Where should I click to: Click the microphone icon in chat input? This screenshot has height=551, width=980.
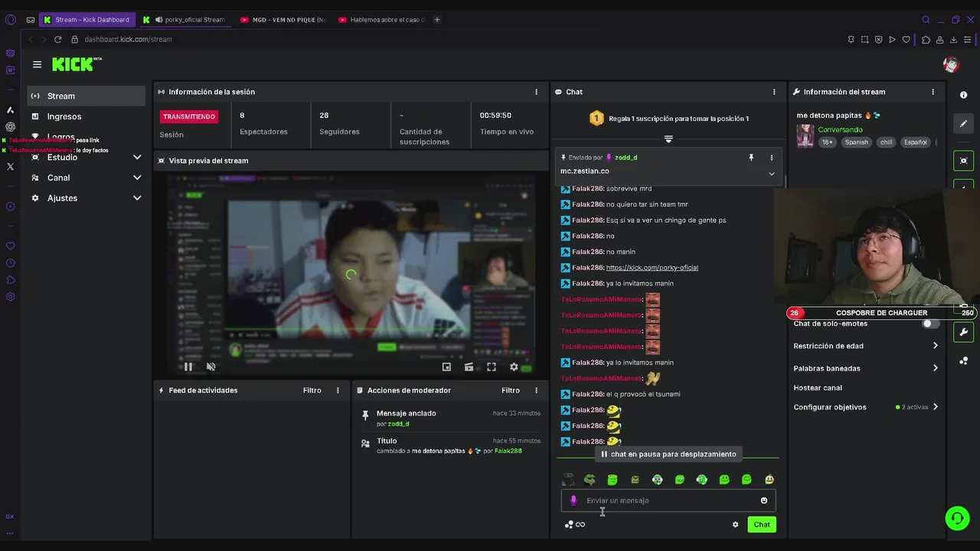(573, 500)
